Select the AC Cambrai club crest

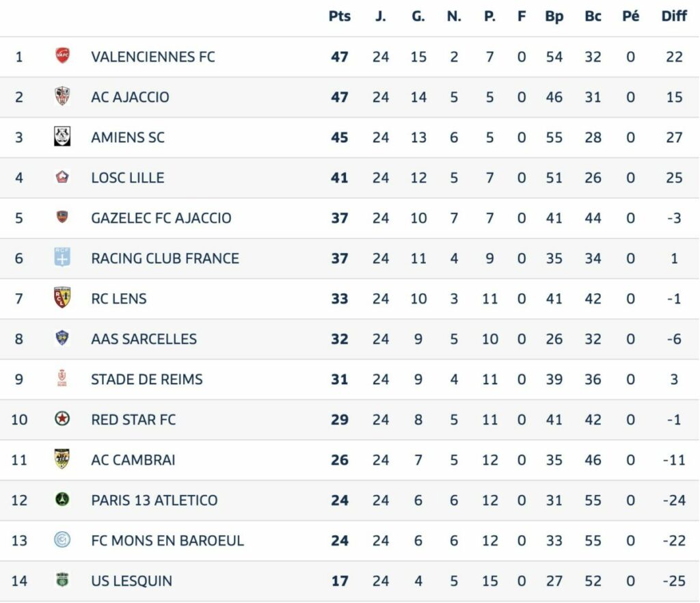[62, 459]
